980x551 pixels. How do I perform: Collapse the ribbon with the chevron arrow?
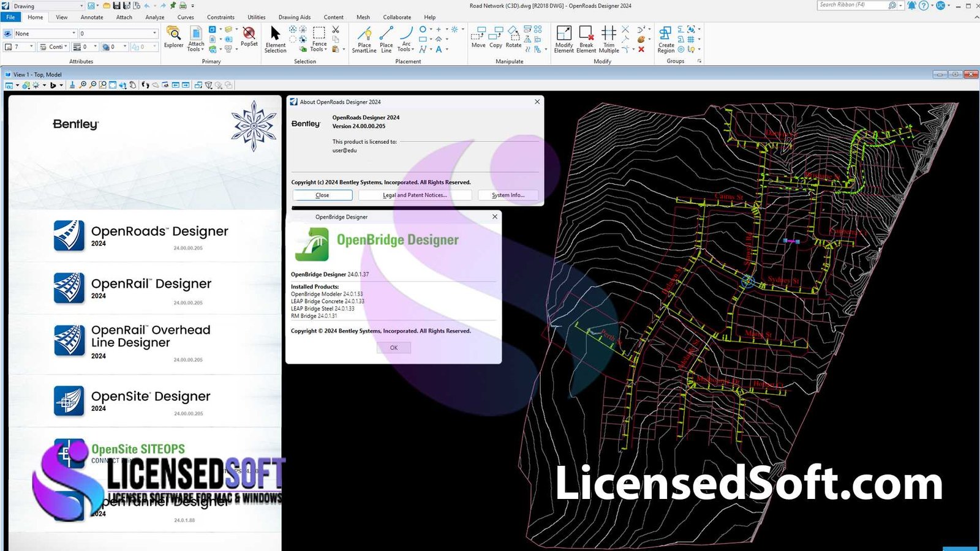pyautogui.click(x=976, y=17)
